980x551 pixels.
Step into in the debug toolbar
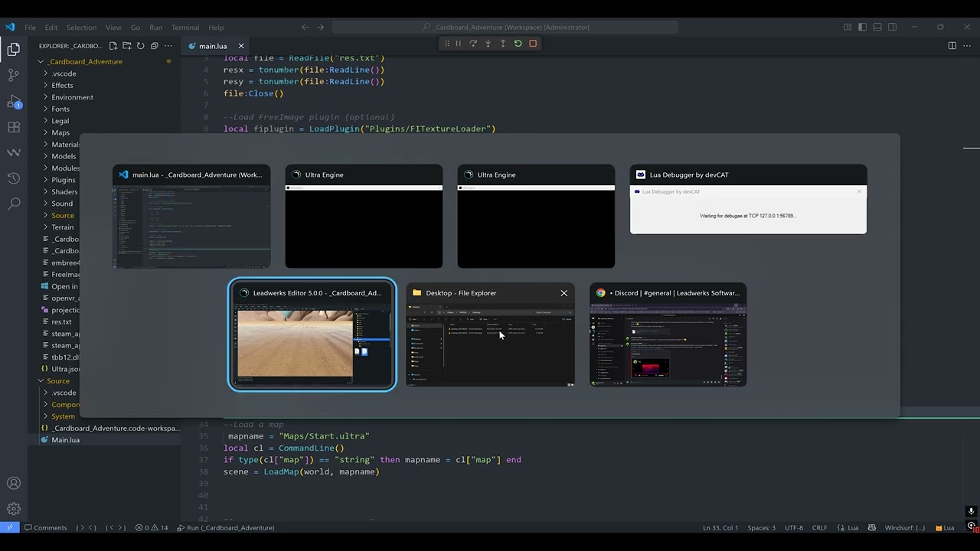pyautogui.click(x=488, y=44)
